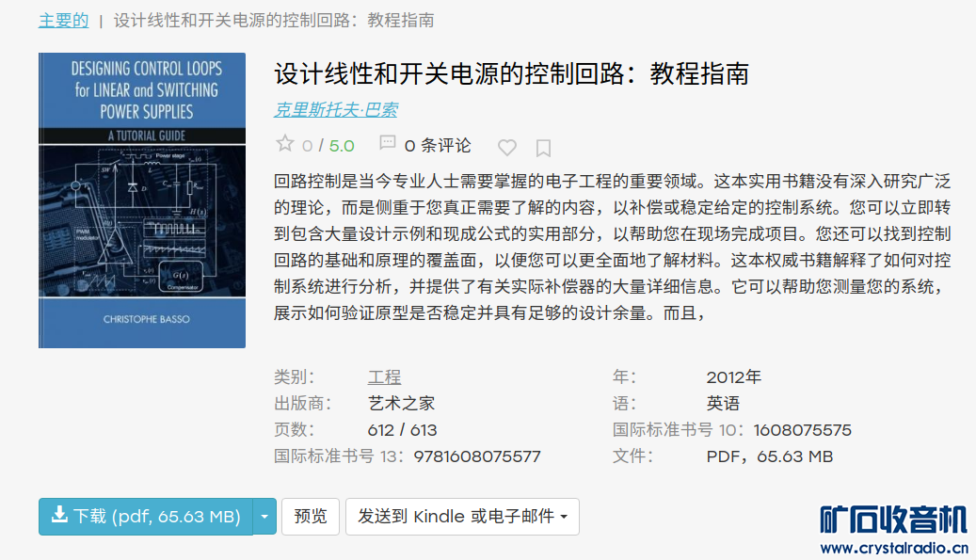
Task: Click the ISBN 13 value 9781608075577
Action: (477, 456)
